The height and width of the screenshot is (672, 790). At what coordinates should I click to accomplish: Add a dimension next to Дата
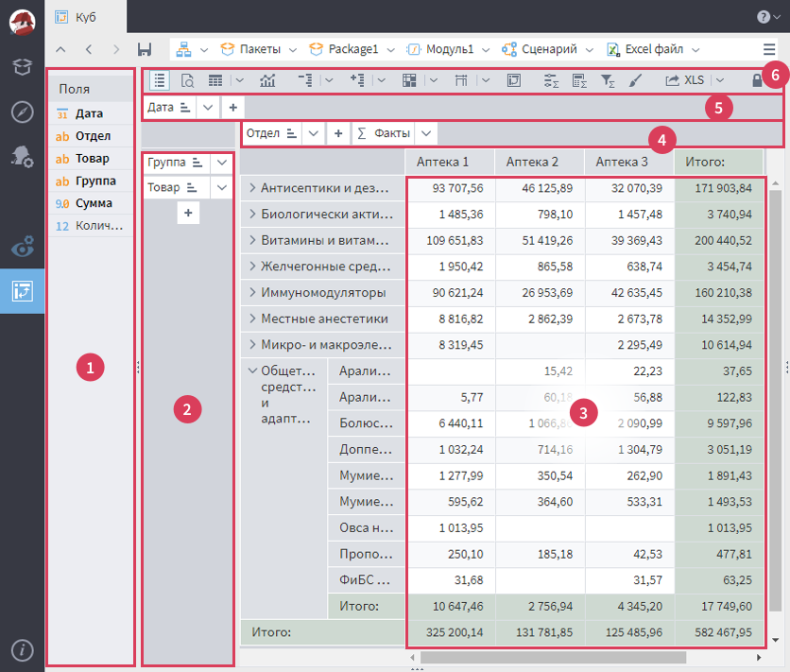coord(232,108)
